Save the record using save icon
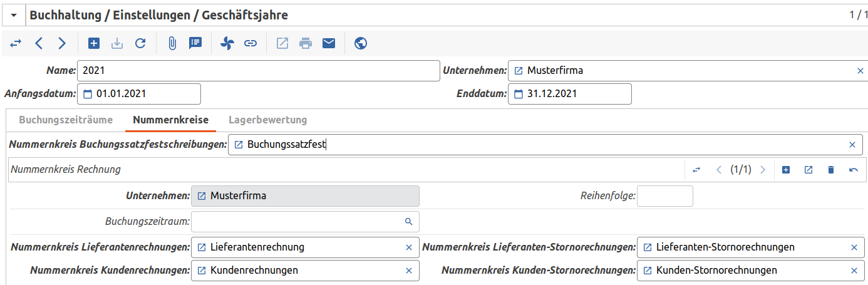Viewport: 868px width, 285px height. coord(117,43)
